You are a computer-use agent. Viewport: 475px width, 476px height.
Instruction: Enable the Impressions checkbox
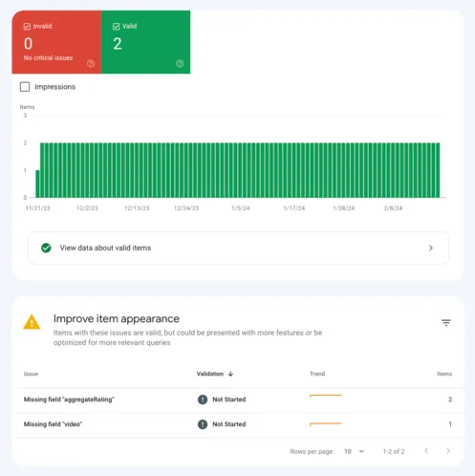(25, 87)
